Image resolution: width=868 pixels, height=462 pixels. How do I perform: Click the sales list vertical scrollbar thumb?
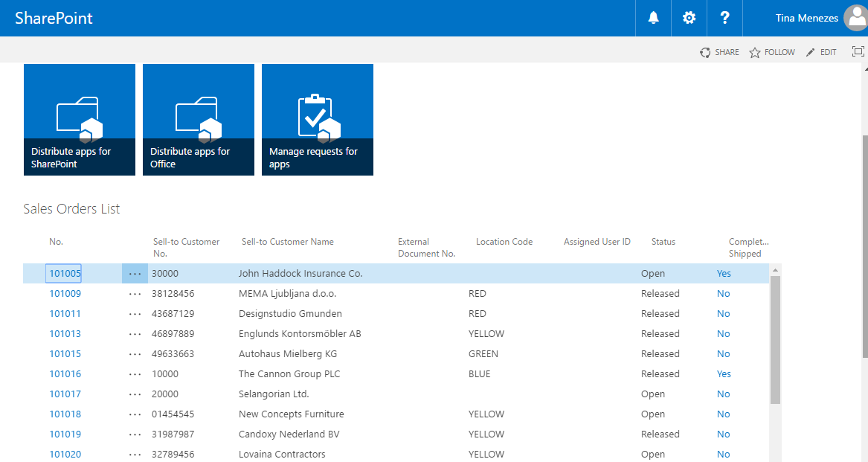click(776, 339)
